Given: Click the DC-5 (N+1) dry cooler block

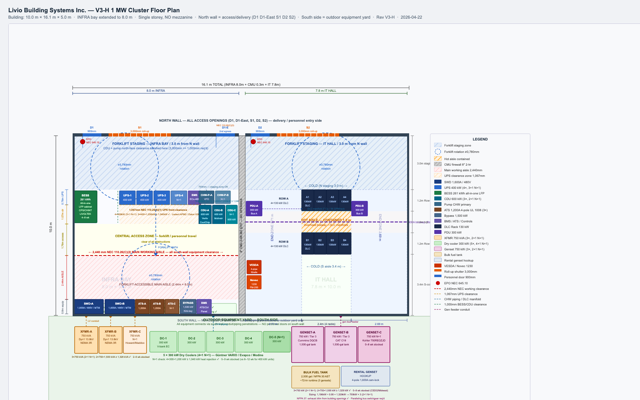Looking at the screenshot, I should pyautogui.click(x=277, y=342).
